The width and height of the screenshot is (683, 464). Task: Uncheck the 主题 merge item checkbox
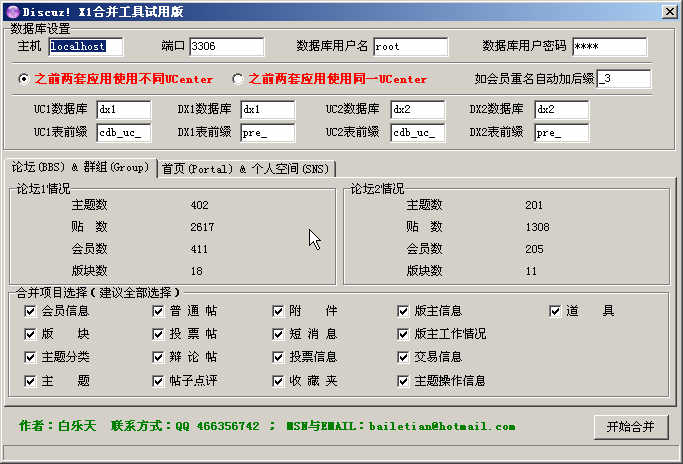click(x=30, y=381)
